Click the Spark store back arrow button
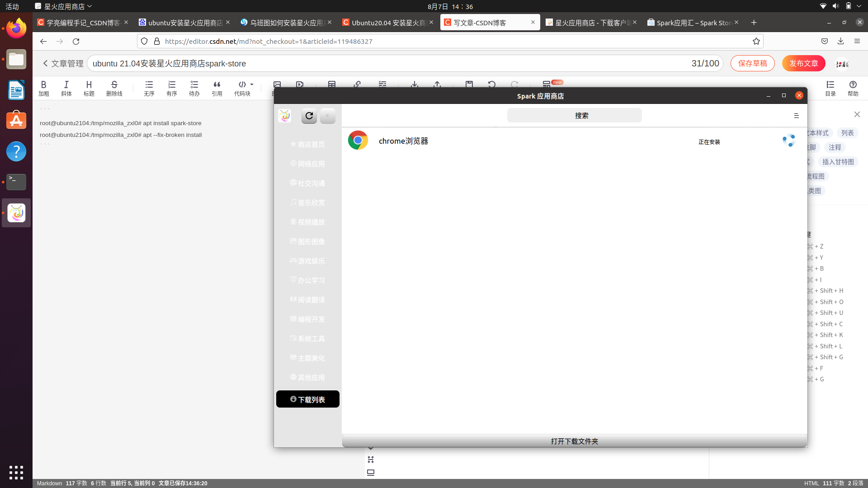 pyautogui.click(x=328, y=116)
